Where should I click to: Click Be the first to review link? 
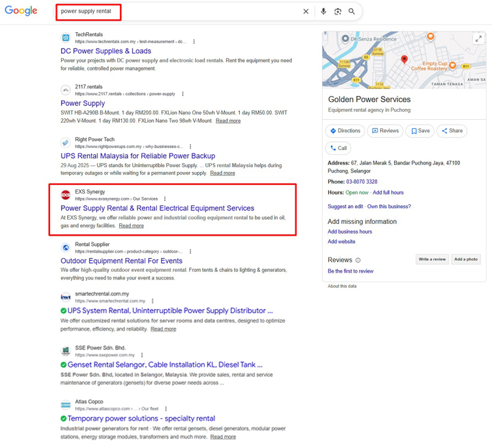click(350, 271)
